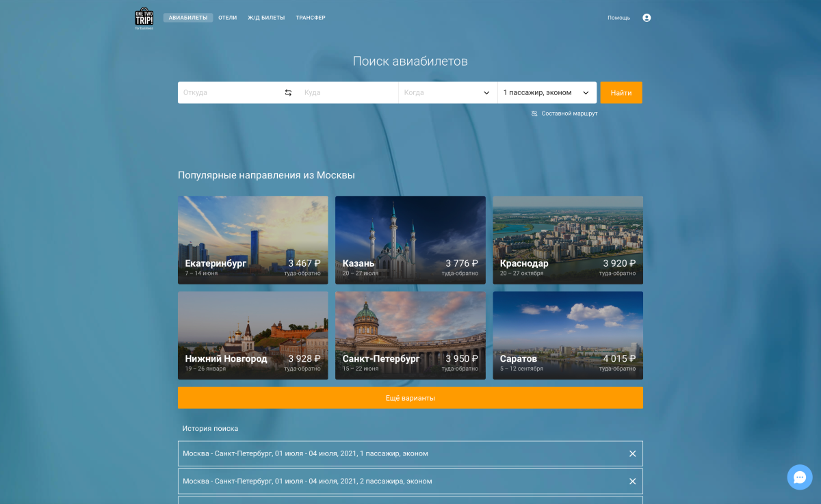Click the Популярные направления из Москвы heading
This screenshot has height=504, width=821.
click(266, 175)
